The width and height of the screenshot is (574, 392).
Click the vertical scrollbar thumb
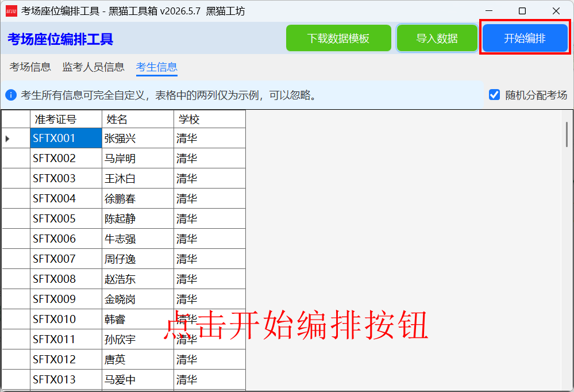(x=567, y=134)
